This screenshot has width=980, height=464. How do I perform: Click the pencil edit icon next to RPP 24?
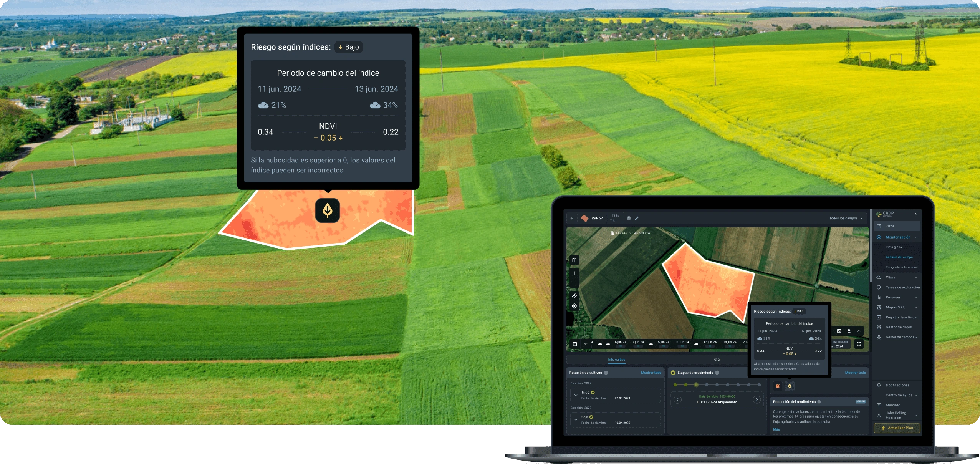(x=636, y=218)
